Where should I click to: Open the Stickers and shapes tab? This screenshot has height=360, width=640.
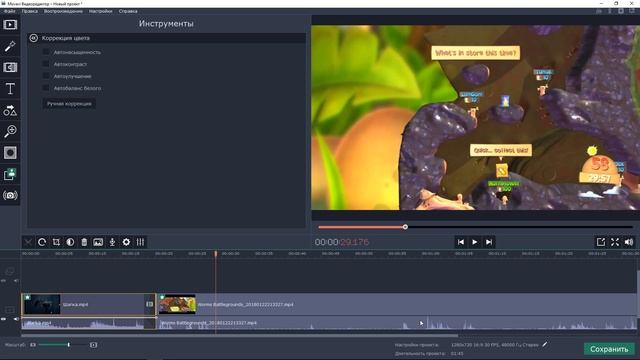click(10, 110)
